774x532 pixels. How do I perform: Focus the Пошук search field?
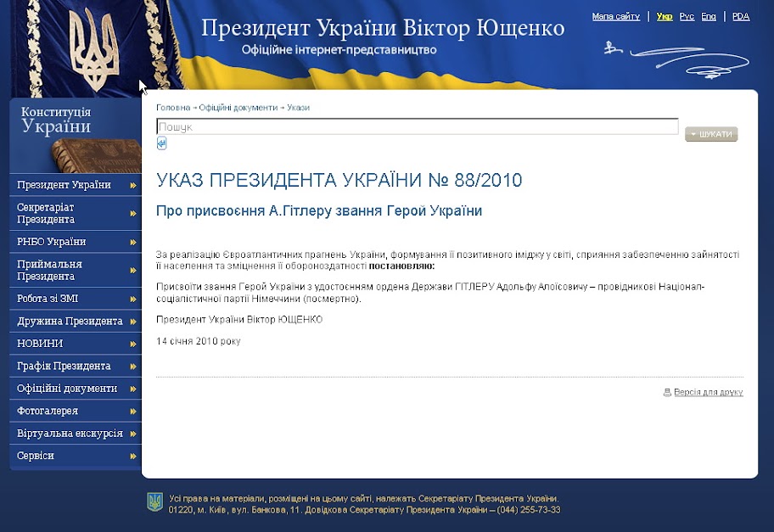417,126
